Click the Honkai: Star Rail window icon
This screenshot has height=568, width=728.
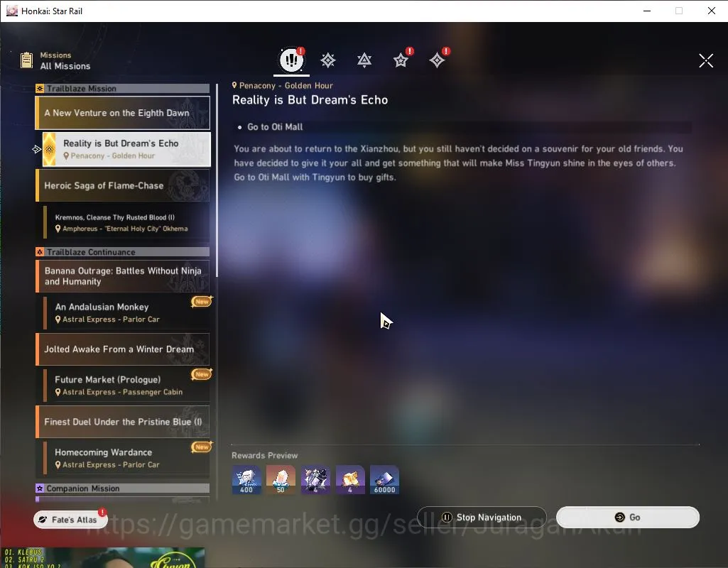(x=12, y=11)
